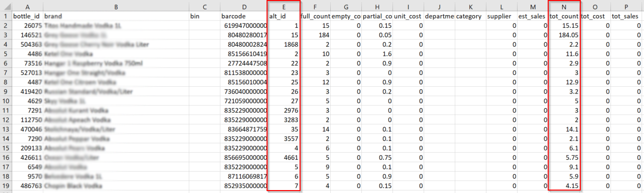Select partial count cell 0.75
644x193 pixels.
pyautogui.click(x=377, y=157)
